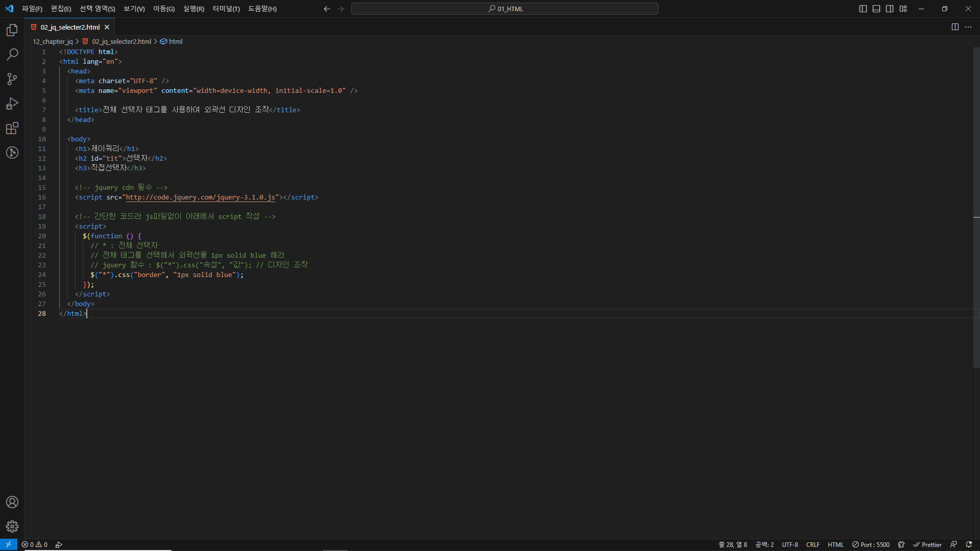Open the html symbol breadcrumb dropdown
Image resolution: width=980 pixels, height=551 pixels.
coord(175,42)
